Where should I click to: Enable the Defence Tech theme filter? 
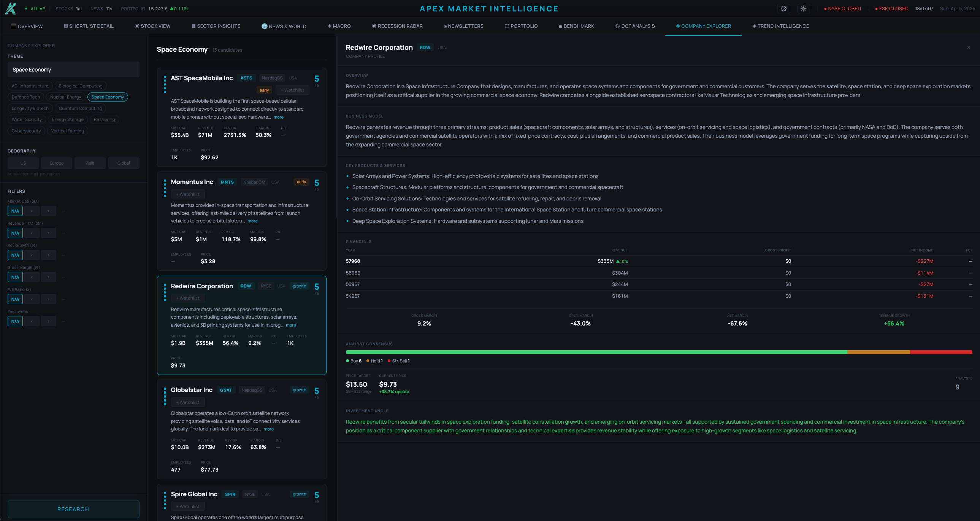coord(25,97)
